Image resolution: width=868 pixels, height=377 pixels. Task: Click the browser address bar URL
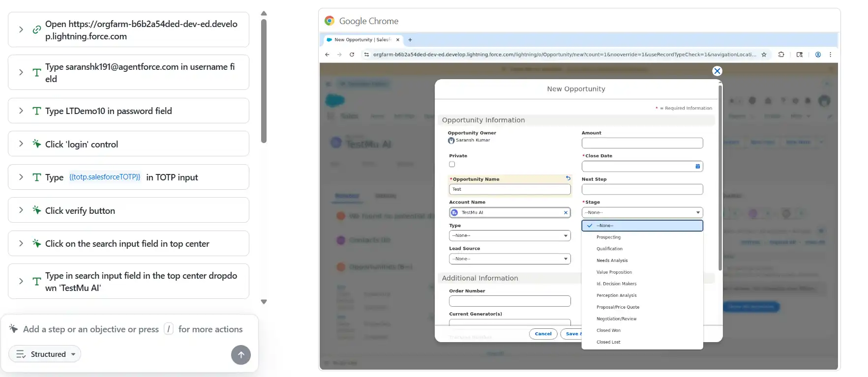[564, 55]
